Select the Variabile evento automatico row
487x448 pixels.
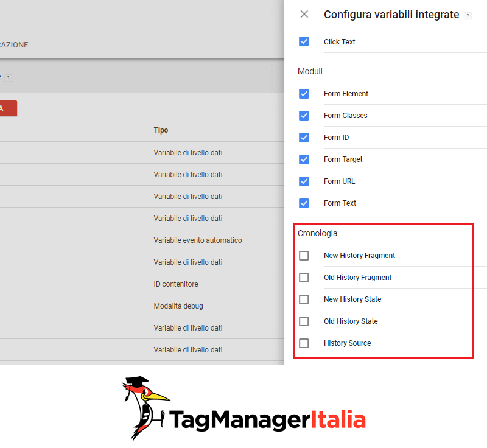coord(142,240)
